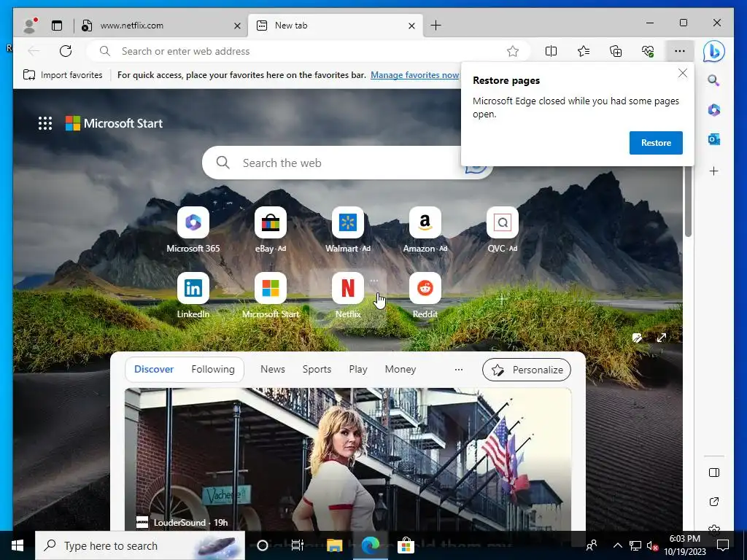Add this page to favorites star
747x560 pixels.
click(x=513, y=51)
